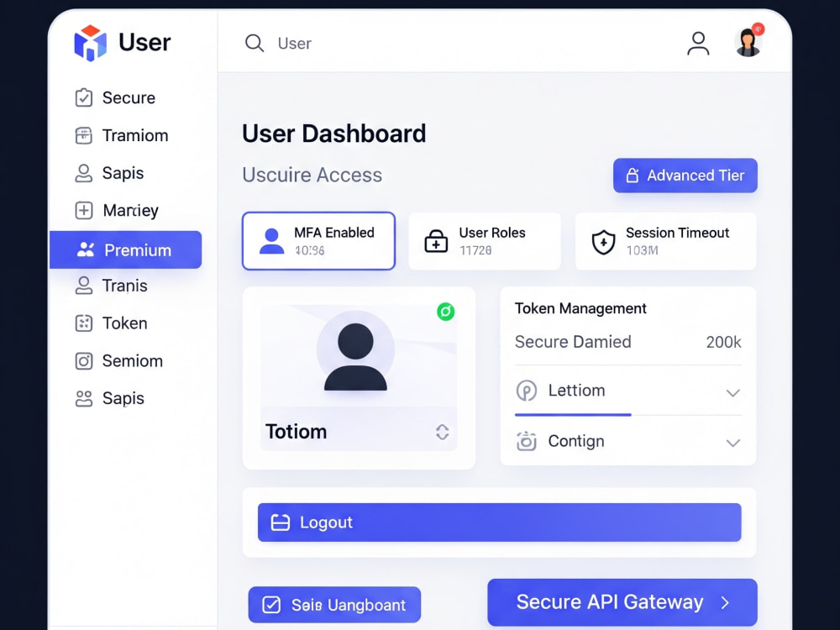Click the Uscuire Access subtitle
The width and height of the screenshot is (840, 630).
[312, 175]
